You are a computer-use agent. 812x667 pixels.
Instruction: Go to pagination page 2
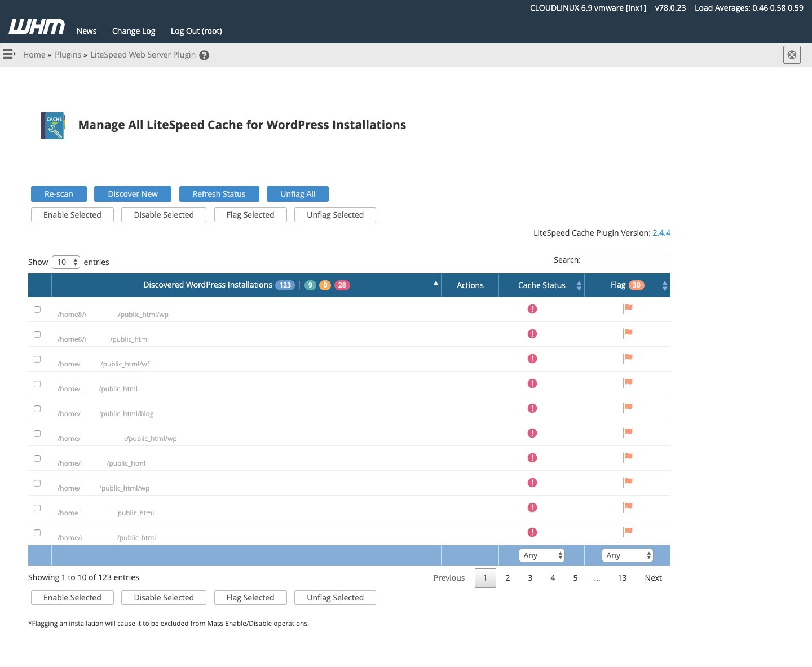pos(507,578)
